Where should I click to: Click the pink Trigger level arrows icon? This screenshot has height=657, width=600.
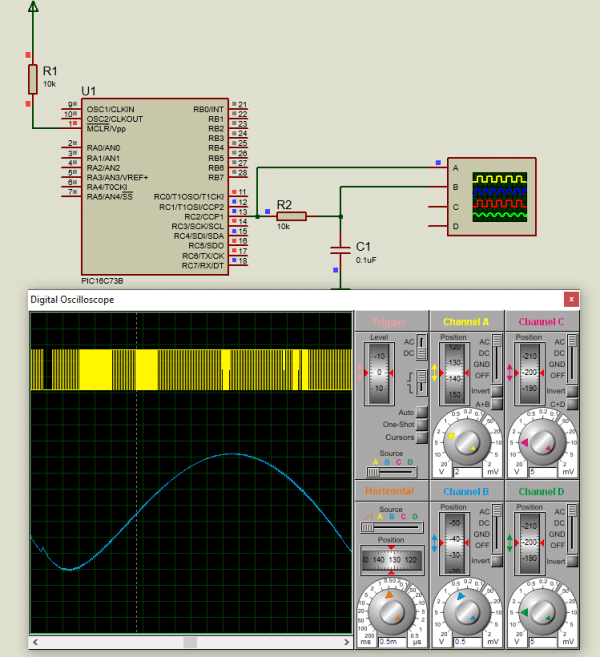click(359, 372)
